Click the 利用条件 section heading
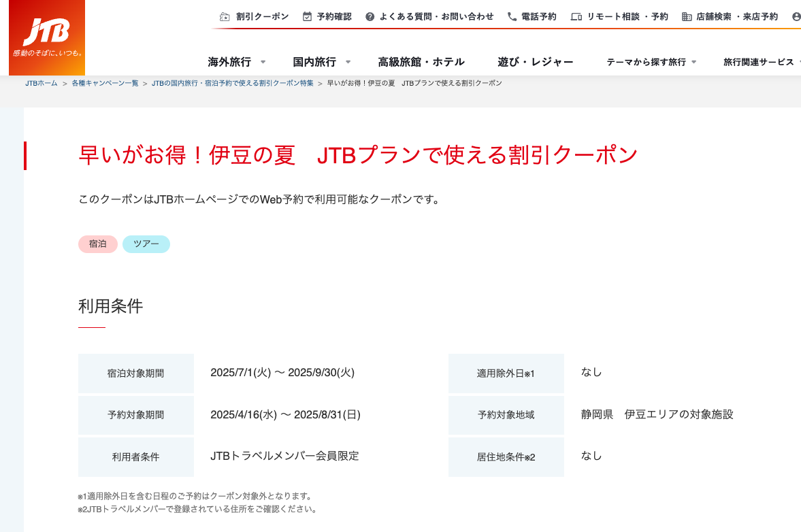Screen dimensions: 801x532 110,306
